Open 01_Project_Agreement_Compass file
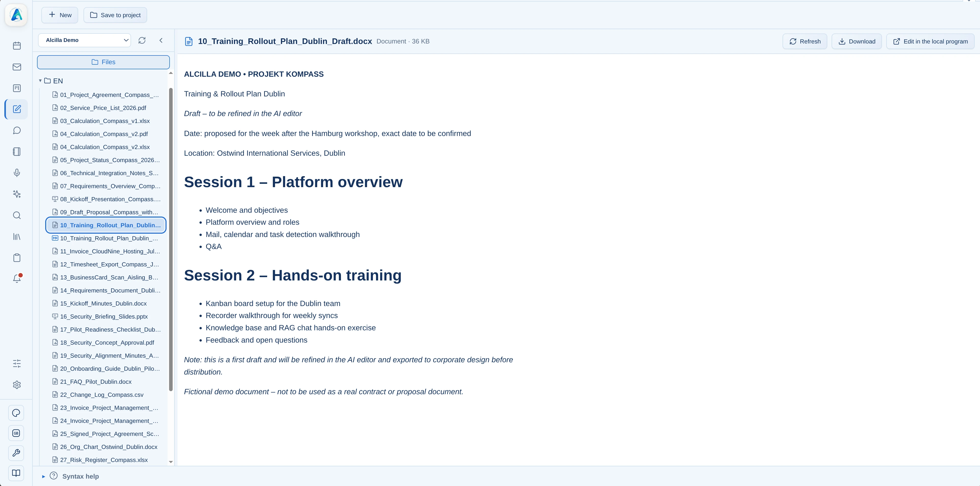Viewport: 980px width, 486px height. click(106, 95)
